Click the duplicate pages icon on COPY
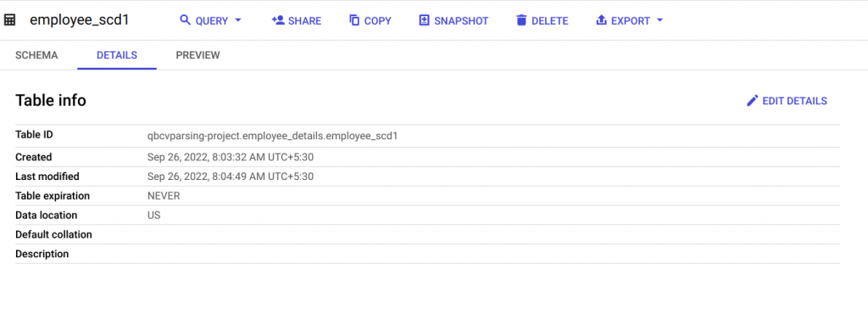 [x=354, y=20]
